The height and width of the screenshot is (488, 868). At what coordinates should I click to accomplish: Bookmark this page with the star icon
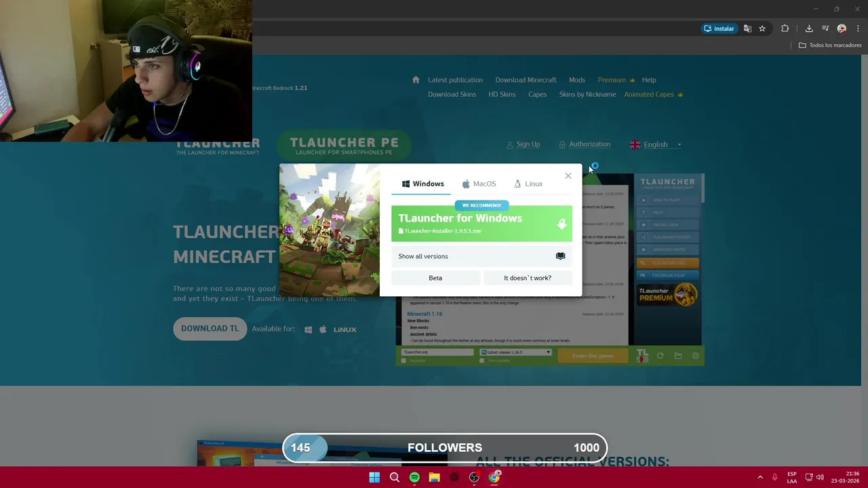click(x=762, y=28)
